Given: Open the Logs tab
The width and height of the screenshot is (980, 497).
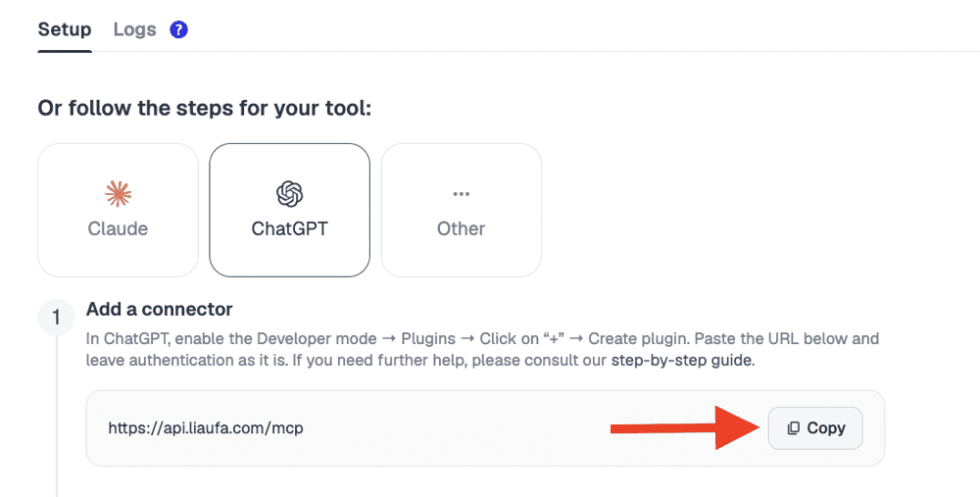Looking at the screenshot, I should coord(134,29).
